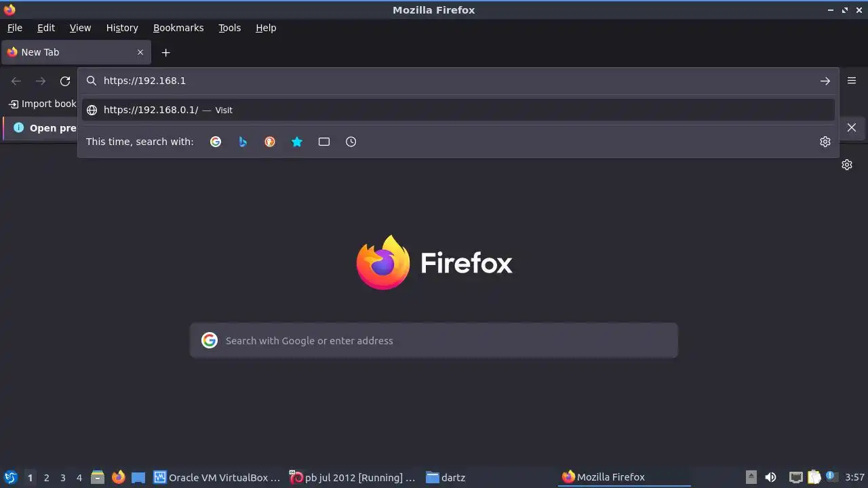Visit the https://192.168.0.1/ suggestion
The image size is (868, 488).
pyautogui.click(x=458, y=110)
